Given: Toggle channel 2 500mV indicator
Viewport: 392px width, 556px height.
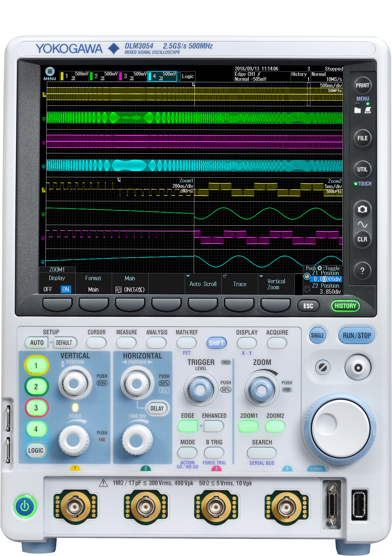Looking at the screenshot, I should point(104,76).
